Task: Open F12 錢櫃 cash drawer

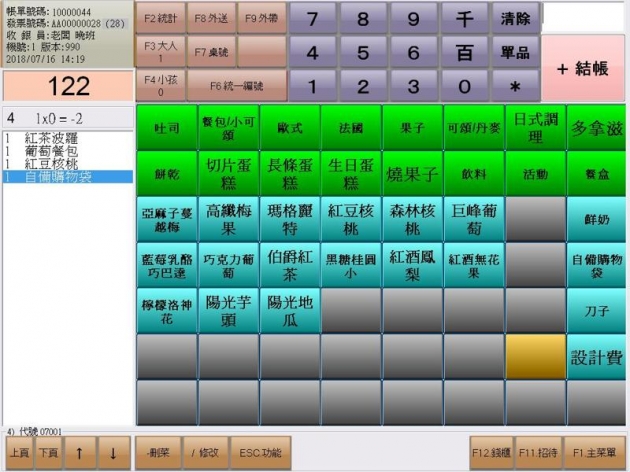Action: pos(493,453)
